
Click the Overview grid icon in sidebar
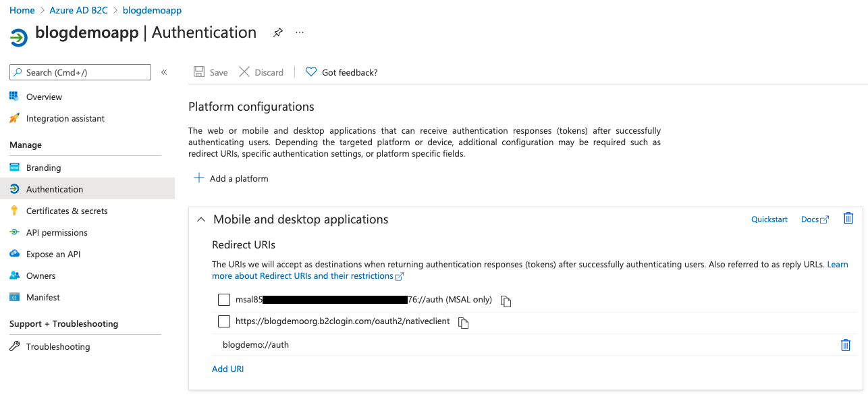[x=14, y=97]
